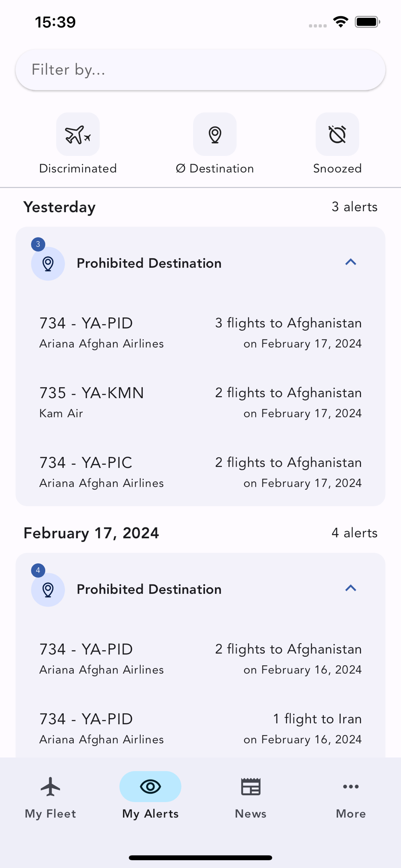Tap the wifi status icon
The height and width of the screenshot is (868, 401).
tap(341, 22)
